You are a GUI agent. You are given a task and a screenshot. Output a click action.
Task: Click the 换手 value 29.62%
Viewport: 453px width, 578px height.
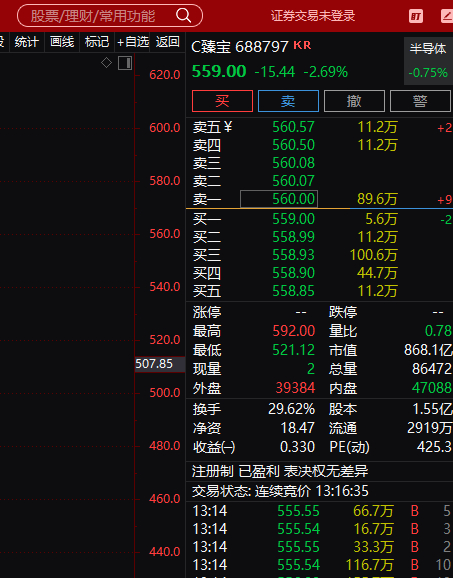292,409
